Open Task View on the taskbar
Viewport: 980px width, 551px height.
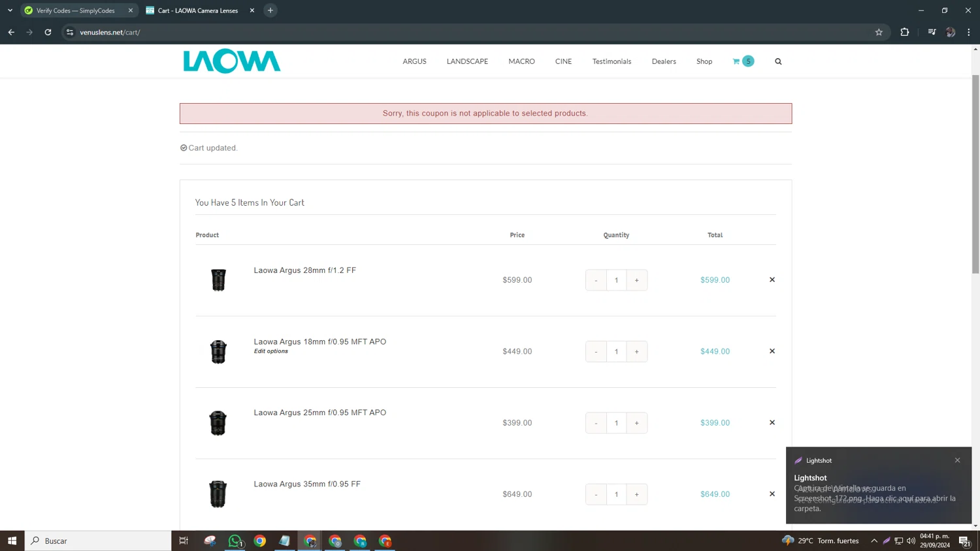(x=184, y=541)
